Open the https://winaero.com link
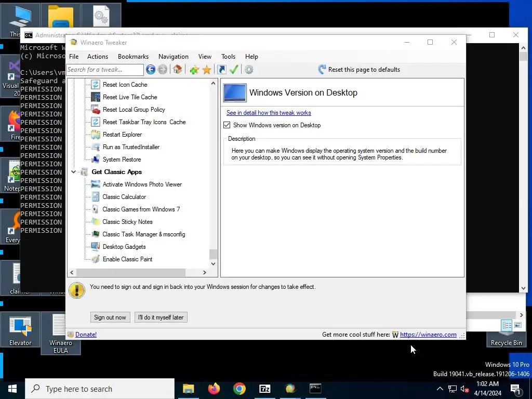Screen dimensions: 532x399 tap(428, 335)
